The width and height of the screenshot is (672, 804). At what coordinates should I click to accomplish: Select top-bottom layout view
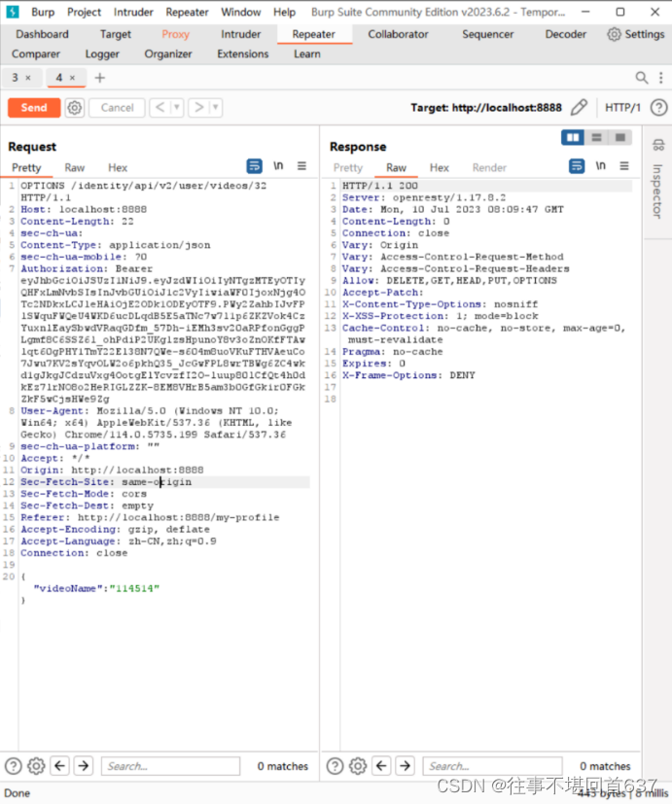point(596,137)
